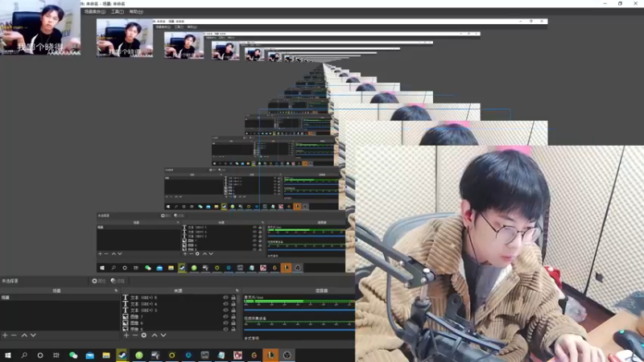Open the orange G app on the bottom taskbar
This screenshot has height=362, width=644.
click(254, 356)
